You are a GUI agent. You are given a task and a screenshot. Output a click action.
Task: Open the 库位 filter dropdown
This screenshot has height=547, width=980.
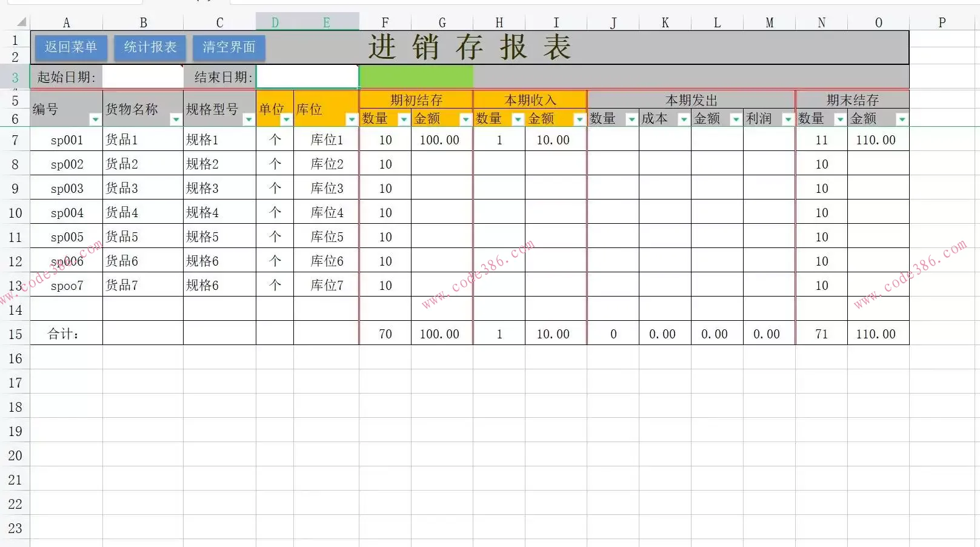point(352,119)
